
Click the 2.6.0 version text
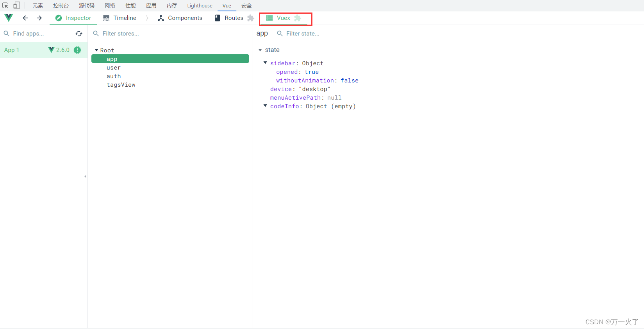click(63, 50)
